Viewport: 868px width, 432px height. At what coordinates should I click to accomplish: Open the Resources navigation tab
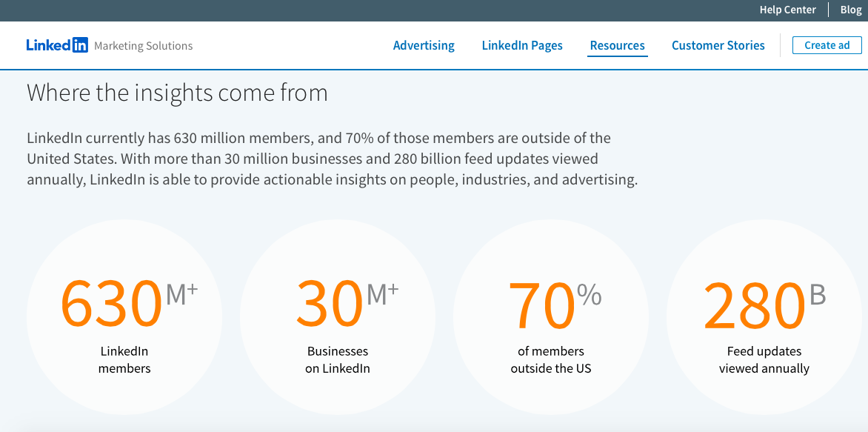617,45
